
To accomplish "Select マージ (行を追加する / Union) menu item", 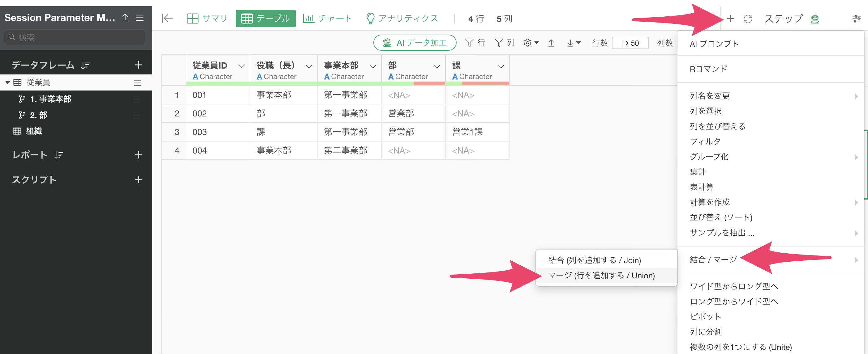I will coord(601,275).
